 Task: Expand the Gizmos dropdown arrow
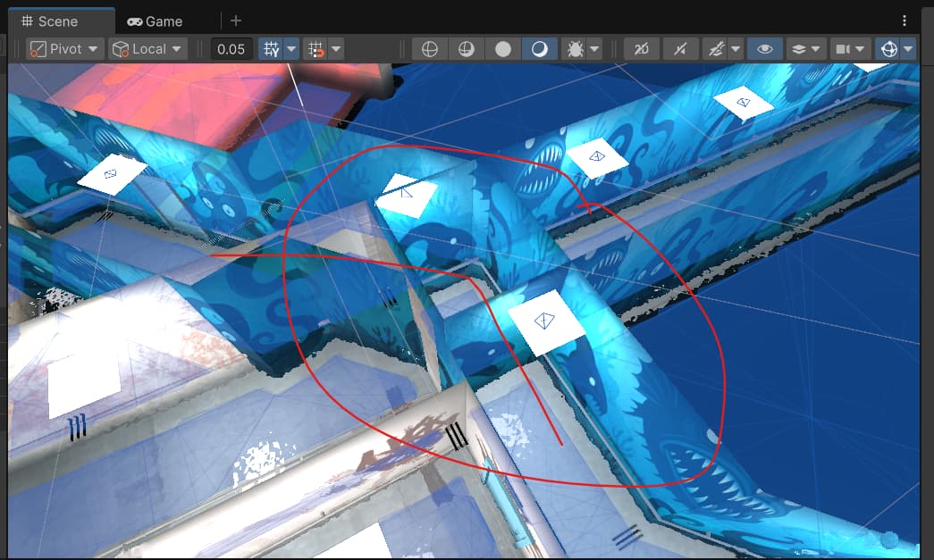click(x=909, y=50)
